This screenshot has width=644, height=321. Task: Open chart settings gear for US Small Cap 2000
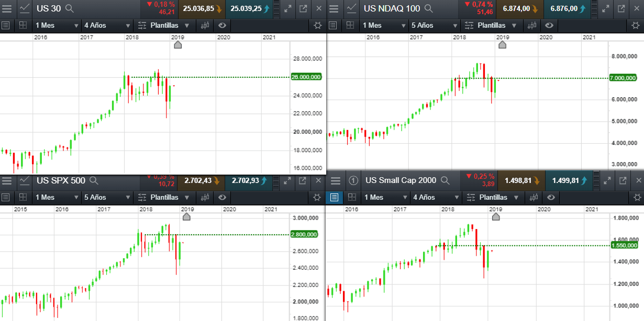click(637, 197)
